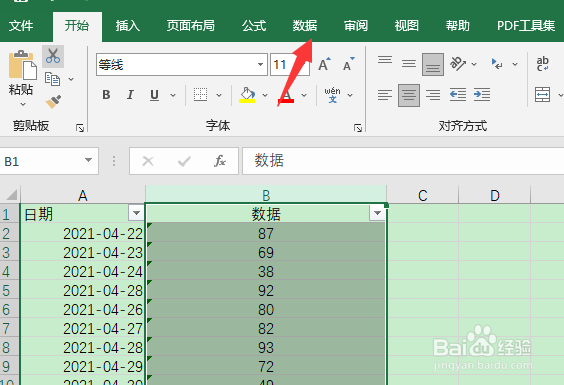Expand the Copy options arrow

71,79
